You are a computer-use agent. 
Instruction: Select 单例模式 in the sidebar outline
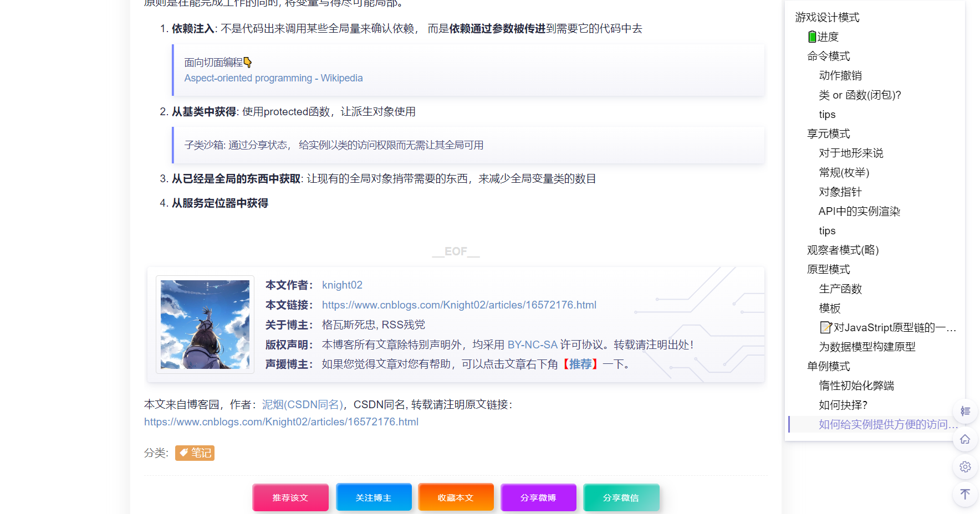(x=828, y=366)
